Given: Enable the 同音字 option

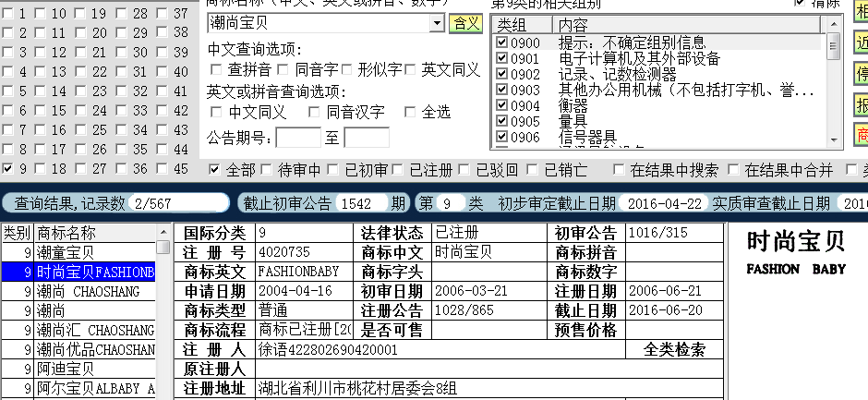Looking at the screenshot, I should (x=283, y=70).
